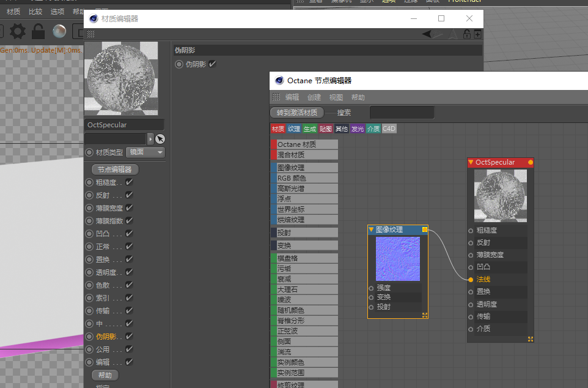Toggle the teal 介质 filter tag
Image resolution: width=588 pixels, height=388 pixels.
click(x=373, y=129)
